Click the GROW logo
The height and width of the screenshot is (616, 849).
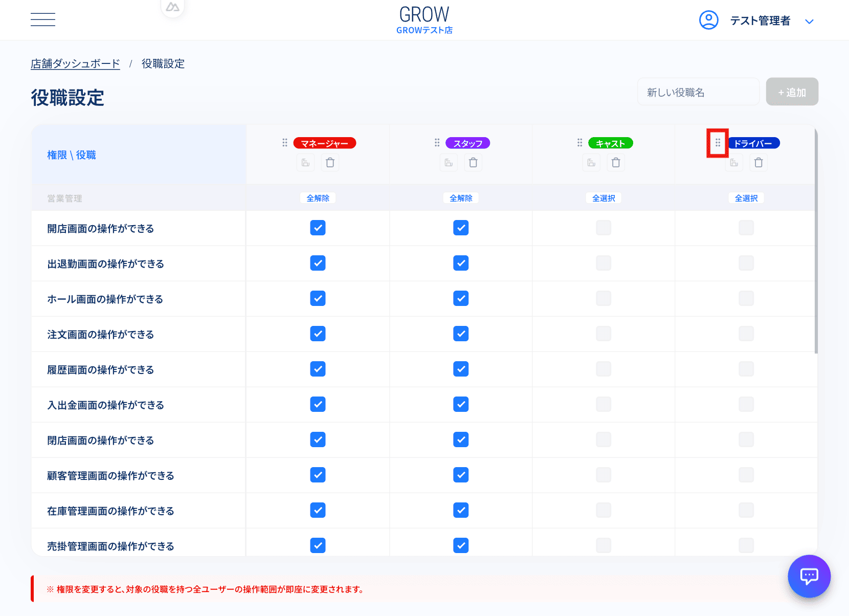tap(424, 14)
